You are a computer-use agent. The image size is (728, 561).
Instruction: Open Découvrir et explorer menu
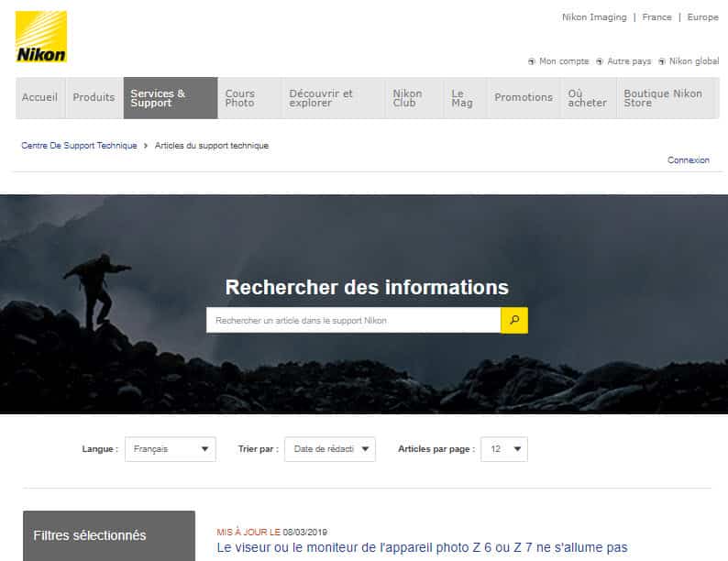[x=333, y=98]
